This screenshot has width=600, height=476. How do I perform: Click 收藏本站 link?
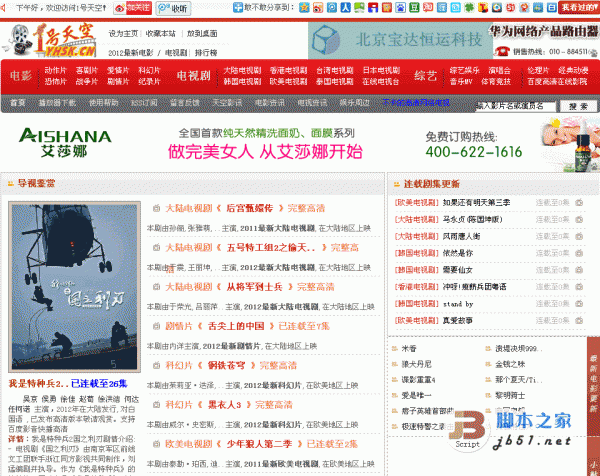point(161,34)
